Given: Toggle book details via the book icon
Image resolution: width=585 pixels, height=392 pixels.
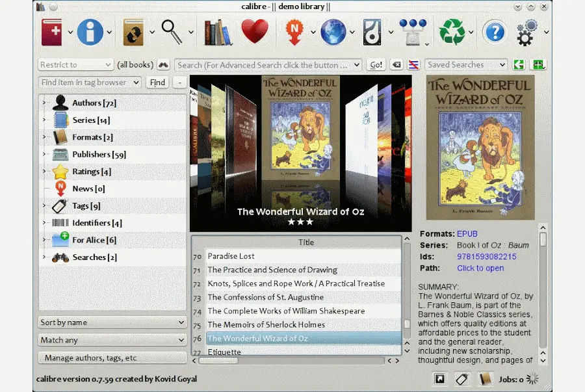Looking at the screenshot, I should click(x=486, y=379).
